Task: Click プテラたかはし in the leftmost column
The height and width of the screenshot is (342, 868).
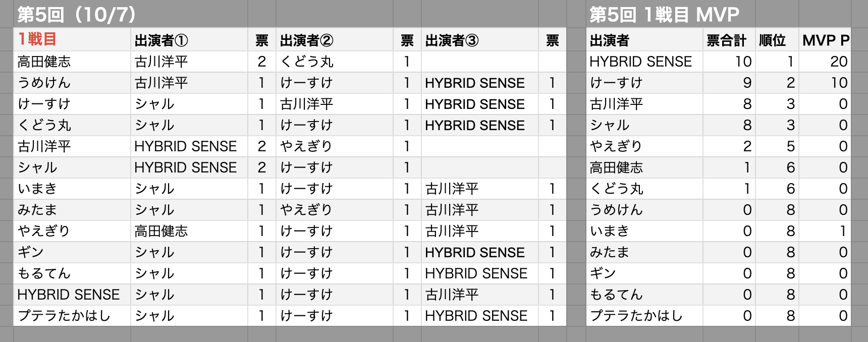Action: pos(64,316)
